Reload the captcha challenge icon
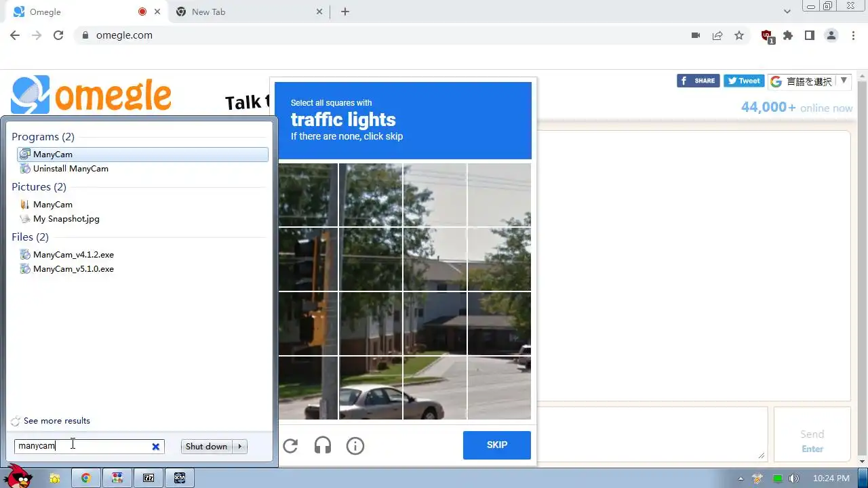 pos(290,445)
